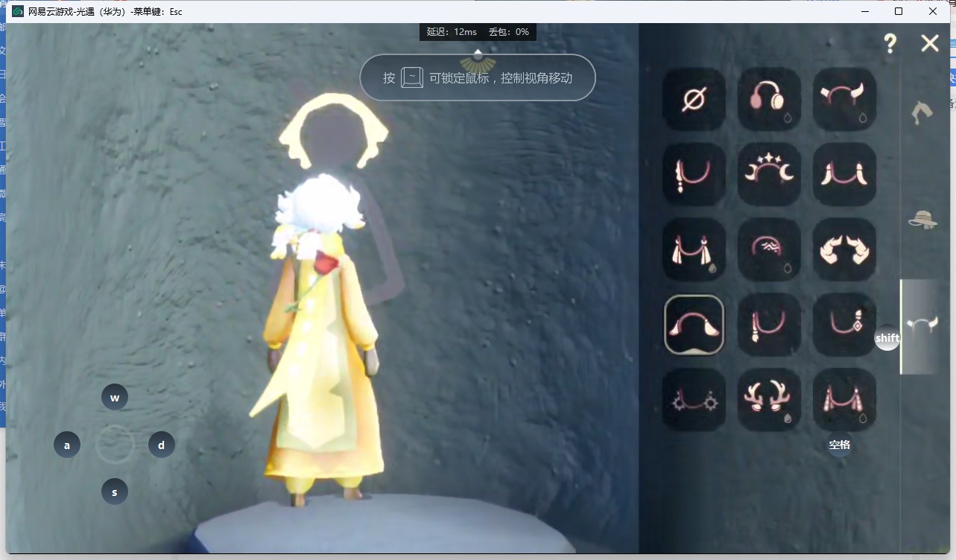The height and width of the screenshot is (560, 956).
Task: Pick the diamond earring accessory
Action: point(844,325)
